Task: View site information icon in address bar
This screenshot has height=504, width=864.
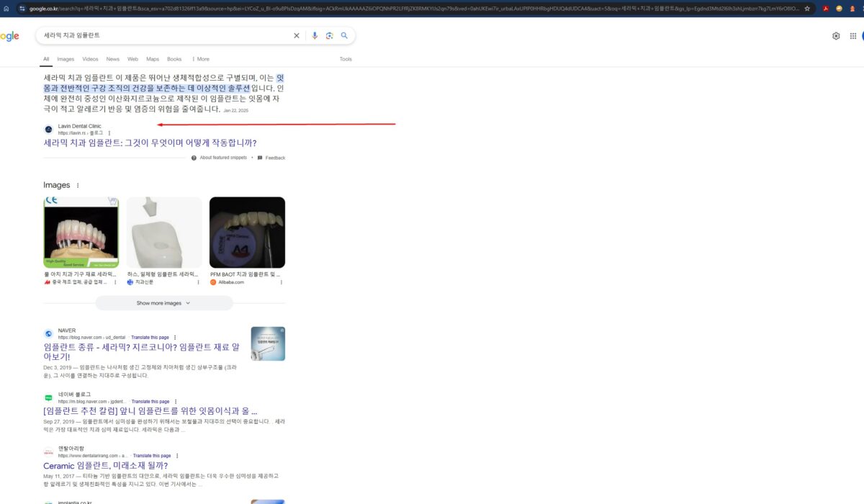Action: coord(22,9)
